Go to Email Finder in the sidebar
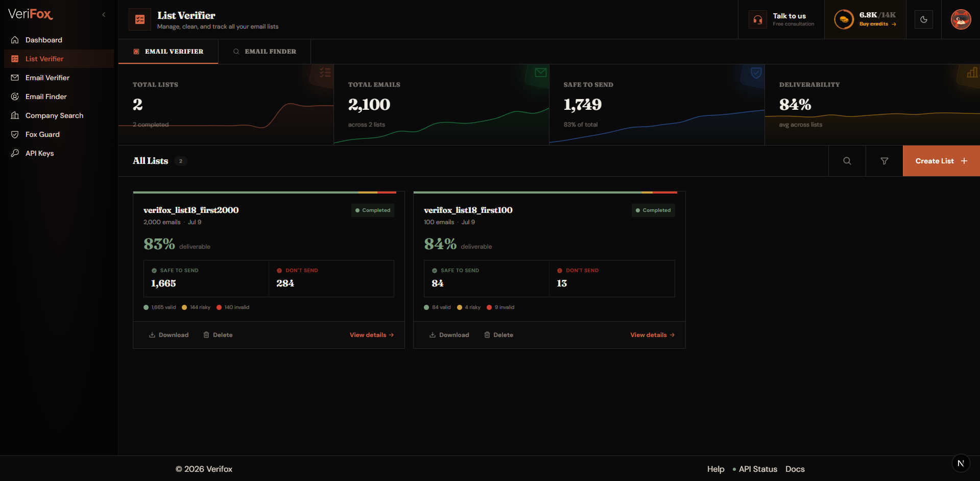The image size is (980, 481). 59,97
